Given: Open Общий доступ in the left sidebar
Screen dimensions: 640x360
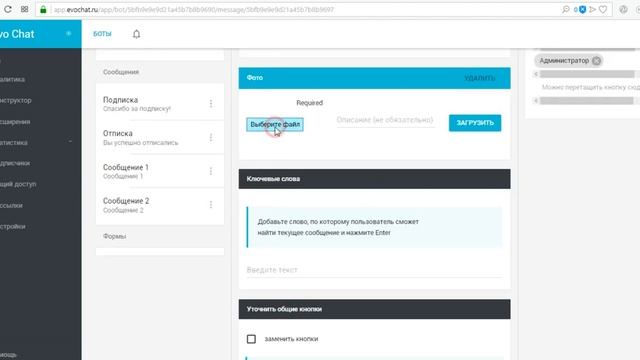Looking at the screenshot, I should 18,184.
